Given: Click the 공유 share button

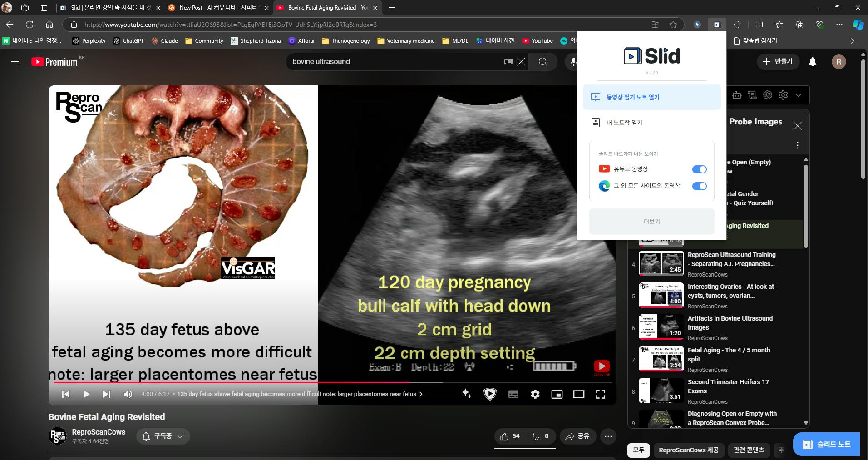Looking at the screenshot, I should click(x=577, y=436).
